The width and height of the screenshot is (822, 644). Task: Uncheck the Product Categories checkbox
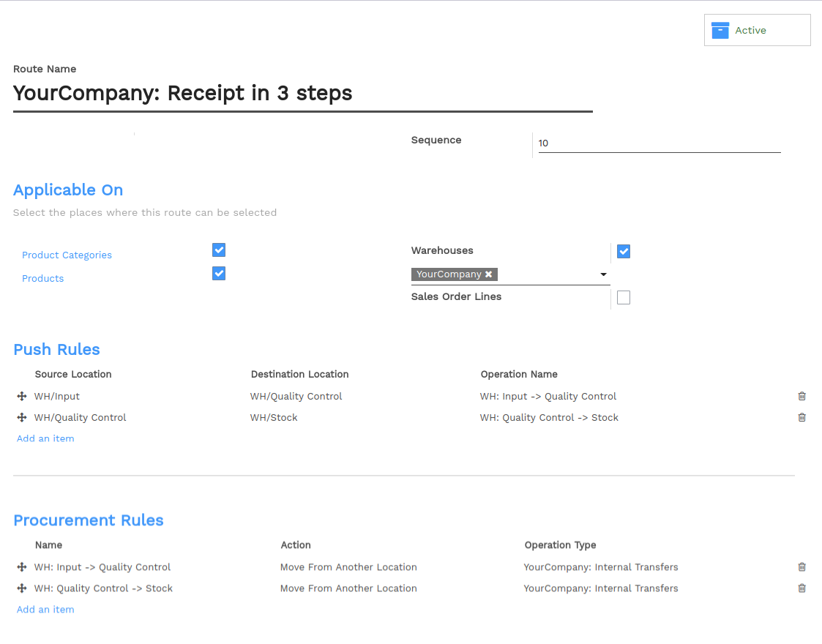click(x=219, y=250)
